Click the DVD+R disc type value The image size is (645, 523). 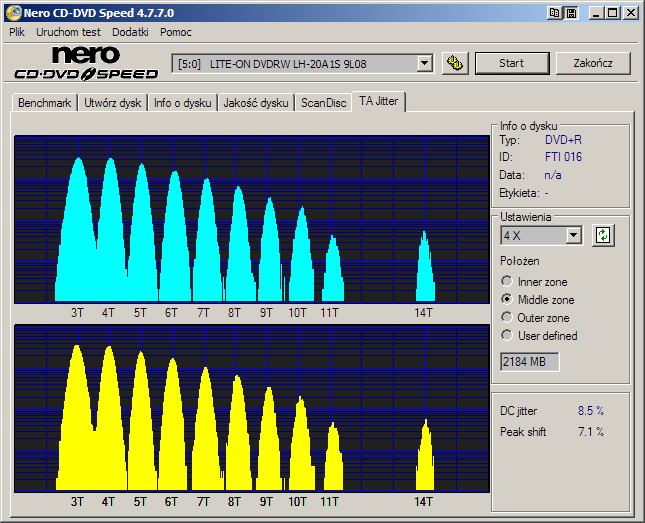pos(563,140)
